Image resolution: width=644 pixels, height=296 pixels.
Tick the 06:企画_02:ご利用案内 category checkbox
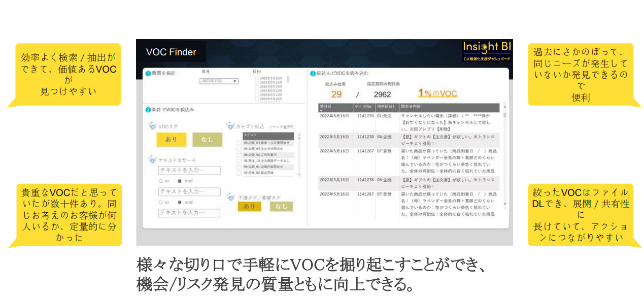click(x=239, y=155)
